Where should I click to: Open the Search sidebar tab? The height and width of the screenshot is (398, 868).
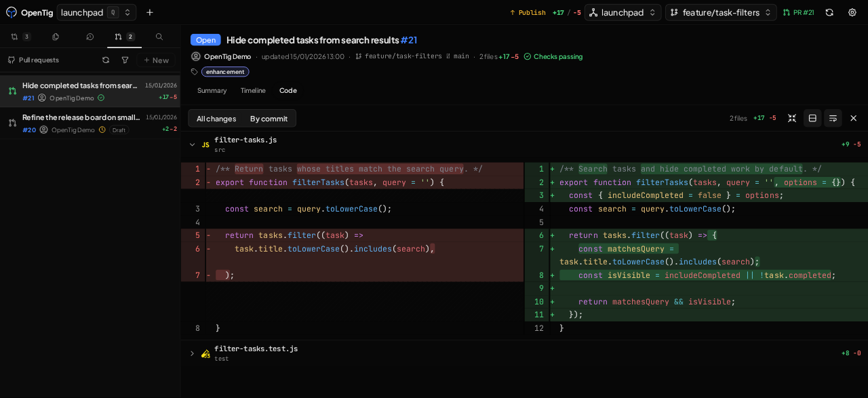coord(159,37)
